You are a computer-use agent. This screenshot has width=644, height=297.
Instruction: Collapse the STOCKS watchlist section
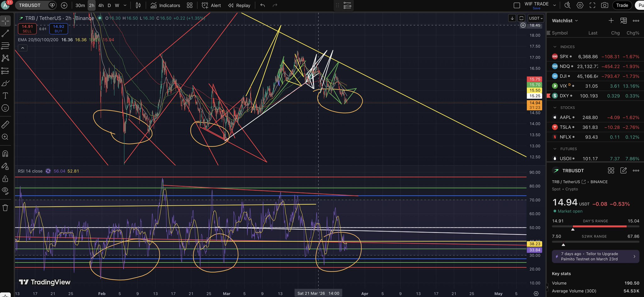point(555,107)
